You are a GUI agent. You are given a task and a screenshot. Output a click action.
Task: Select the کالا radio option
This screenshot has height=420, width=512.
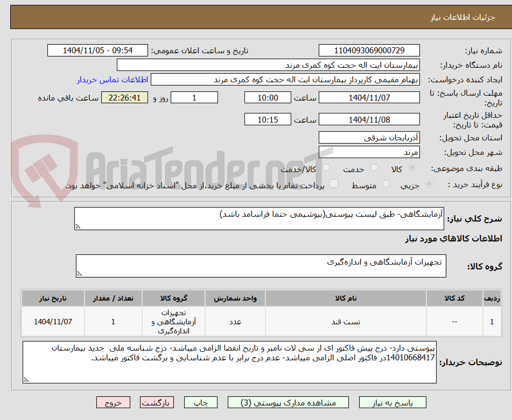(x=412, y=168)
